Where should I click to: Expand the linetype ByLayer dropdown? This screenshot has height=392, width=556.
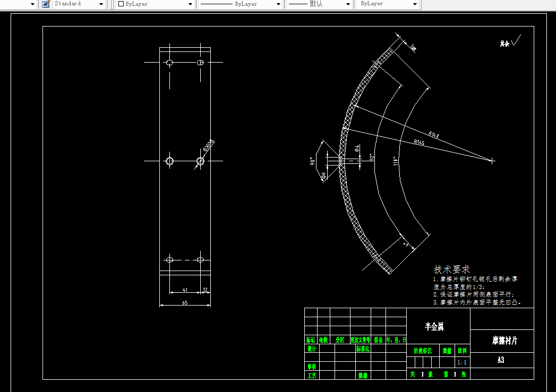pos(278,4)
